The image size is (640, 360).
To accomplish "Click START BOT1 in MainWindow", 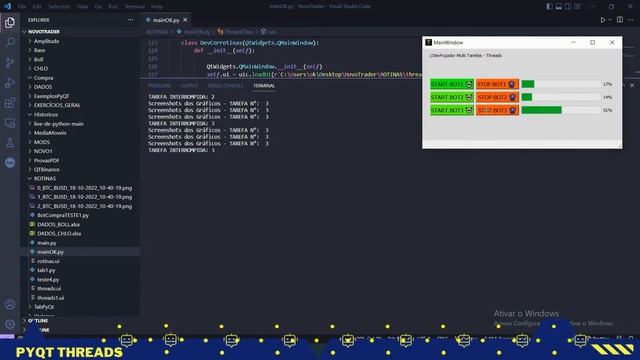I will 452,84.
